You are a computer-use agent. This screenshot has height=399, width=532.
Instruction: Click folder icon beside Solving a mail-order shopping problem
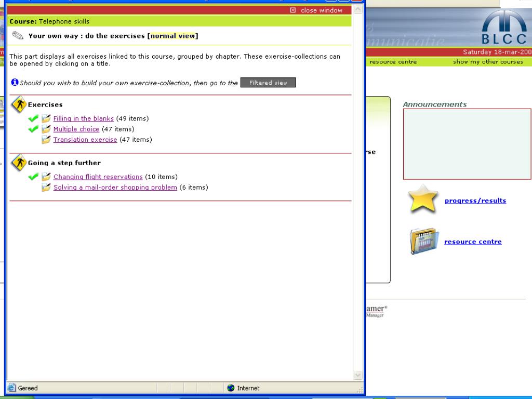(46, 187)
